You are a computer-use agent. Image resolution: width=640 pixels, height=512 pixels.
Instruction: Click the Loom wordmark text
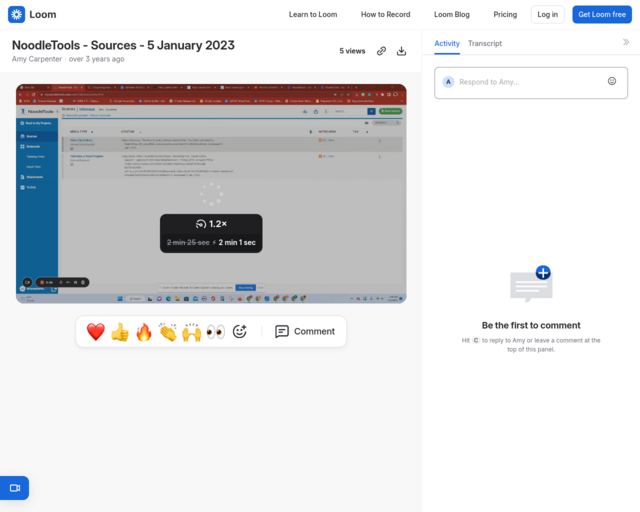click(x=43, y=15)
